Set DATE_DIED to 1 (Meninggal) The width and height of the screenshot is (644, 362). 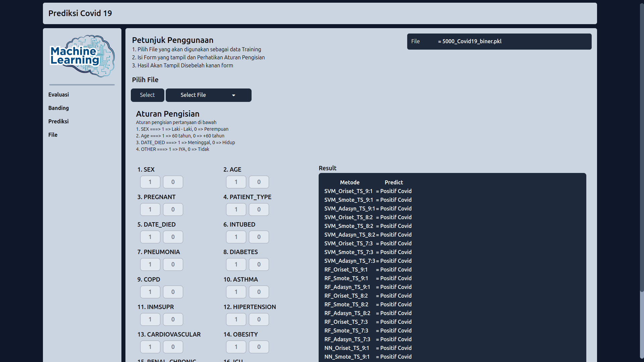point(150,237)
